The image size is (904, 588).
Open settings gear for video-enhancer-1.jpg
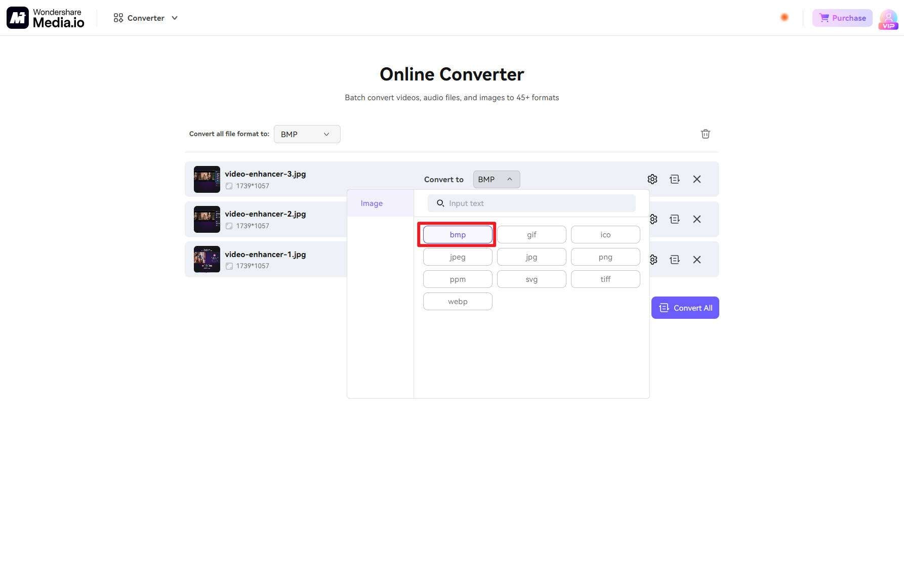pyautogui.click(x=653, y=260)
